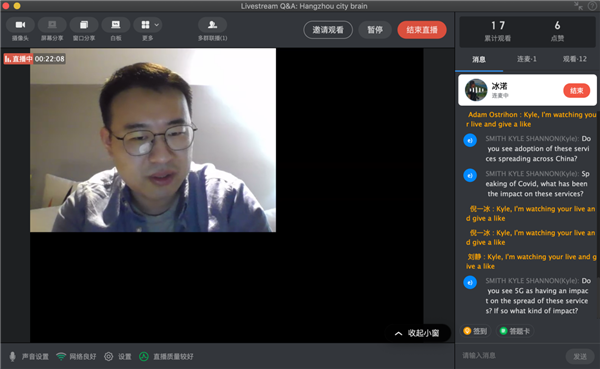End the livestream with 结束直播
This screenshot has height=369, width=600.
pyautogui.click(x=422, y=30)
